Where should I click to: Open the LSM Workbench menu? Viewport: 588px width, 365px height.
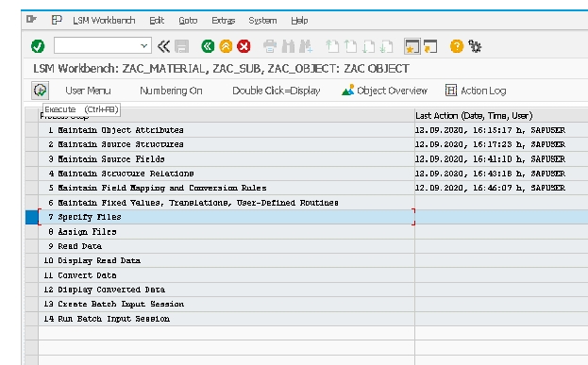pyautogui.click(x=104, y=20)
